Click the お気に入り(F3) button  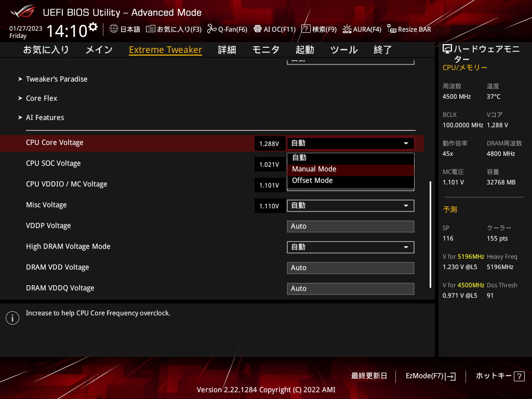(x=174, y=29)
